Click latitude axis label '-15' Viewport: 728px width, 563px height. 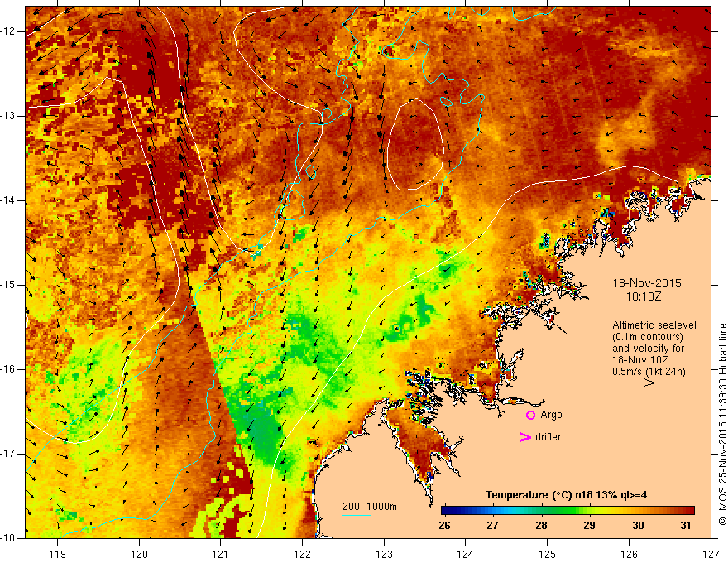(x=8, y=285)
